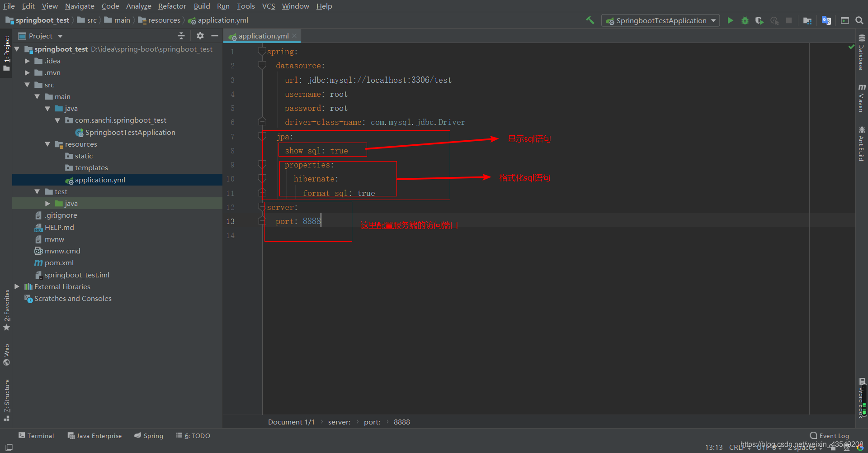Viewport: 868px width, 453px height.
Task: Open the Navigate menu
Action: 80,6
